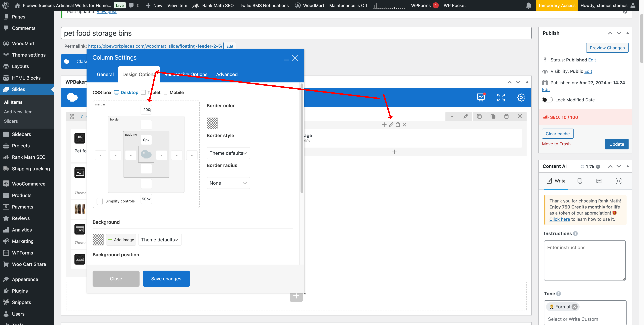The width and height of the screenshot is (644, 325).
Task: Copy the row using the outlined copy icon
Action: [479, 116]
